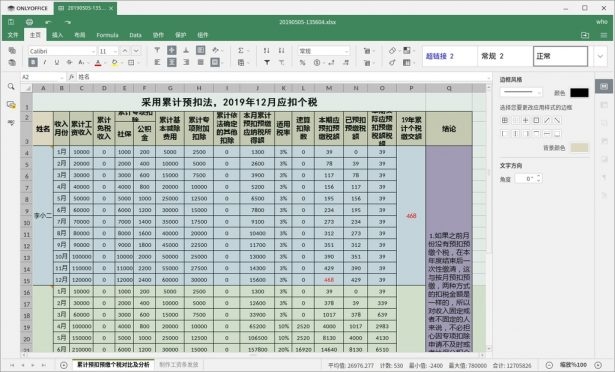Justify the cell text
The height and width of the screenshot is (372, 615).
tap(200, 62)
